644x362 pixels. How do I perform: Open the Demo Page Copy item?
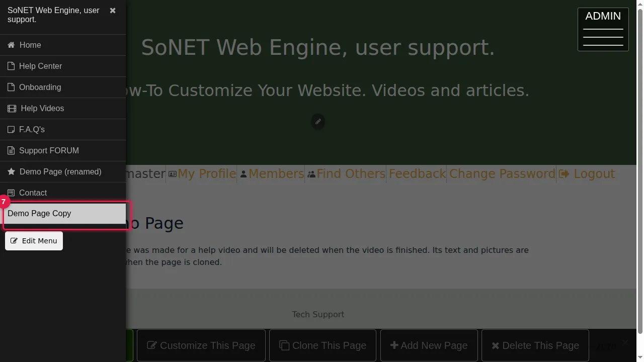coord(63,214)
